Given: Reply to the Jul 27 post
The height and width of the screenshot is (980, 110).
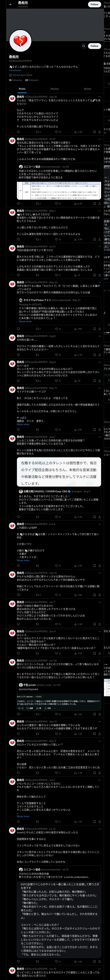Looking at the screenshot, I should click(x=19, y=204).
